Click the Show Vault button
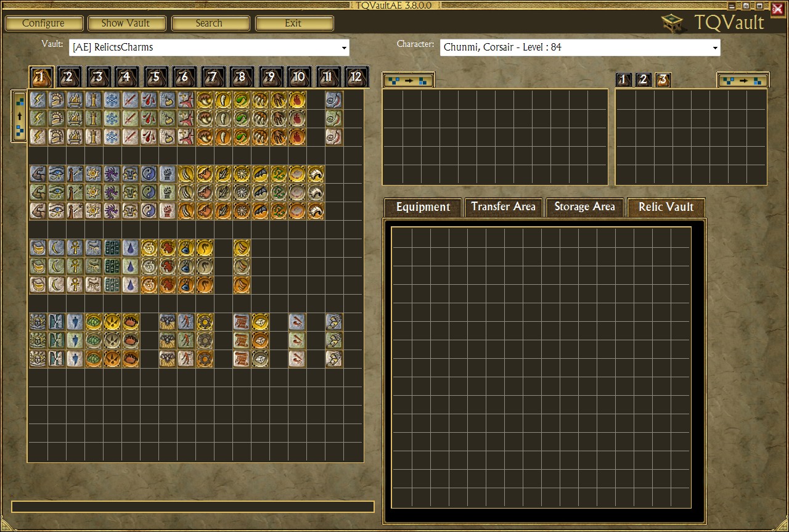789x532 pixels. (126, 23)
